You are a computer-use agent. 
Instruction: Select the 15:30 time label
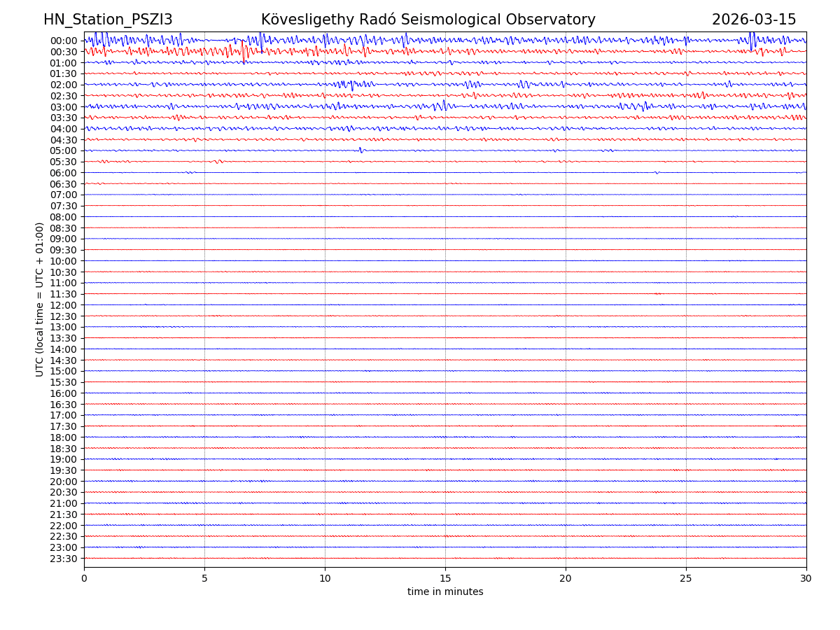(63, 382)
